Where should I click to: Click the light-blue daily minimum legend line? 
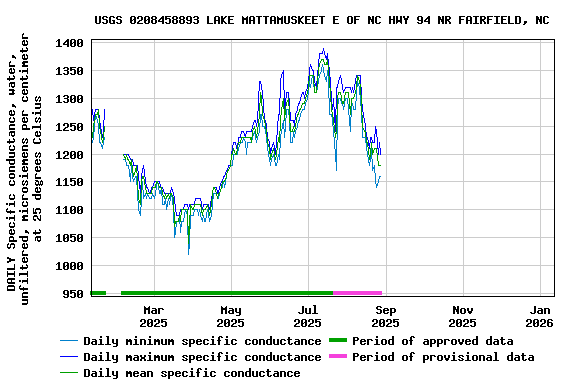(69, 341)
